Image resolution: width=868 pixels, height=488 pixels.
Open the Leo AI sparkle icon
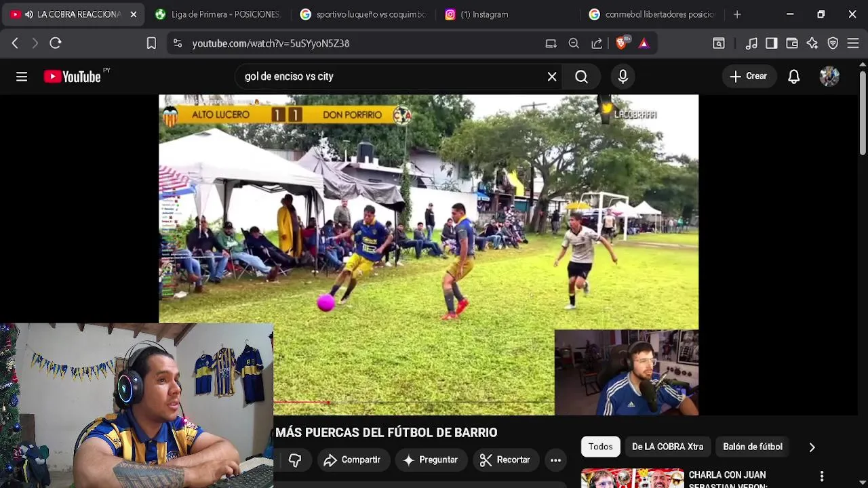click(812, 43)
